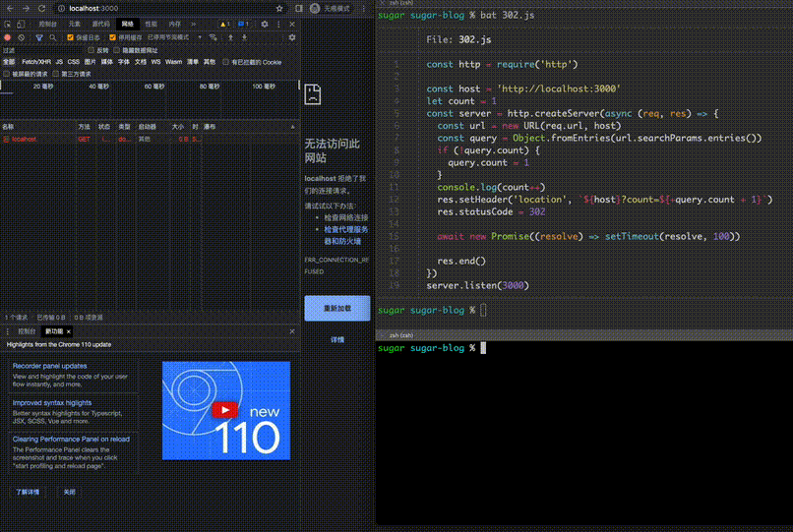Toggle the 保留日志 preserve log checkbox
The image size is (793, 532).
[x=70, y=37]
